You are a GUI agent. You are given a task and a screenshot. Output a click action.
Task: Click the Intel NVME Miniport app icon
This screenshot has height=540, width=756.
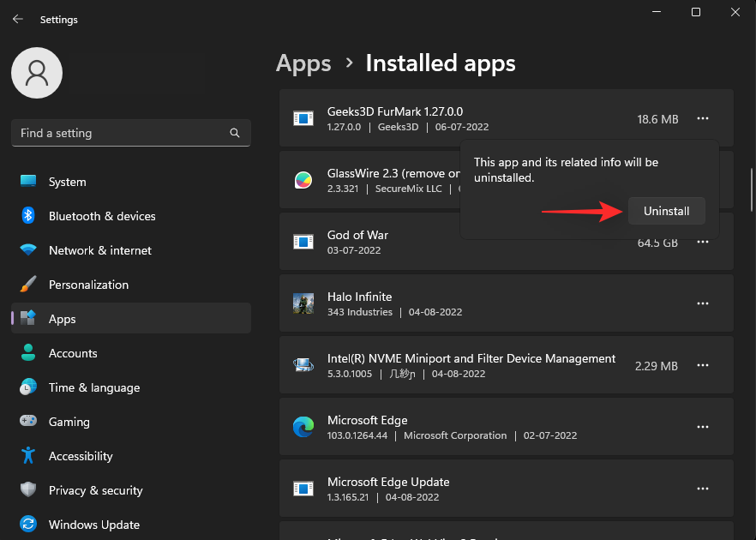click(x=303, y=365)
